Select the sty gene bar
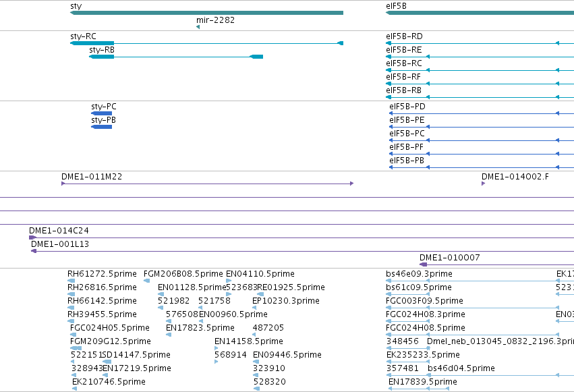This screenshot has height=392, width=574. point(206,13)
